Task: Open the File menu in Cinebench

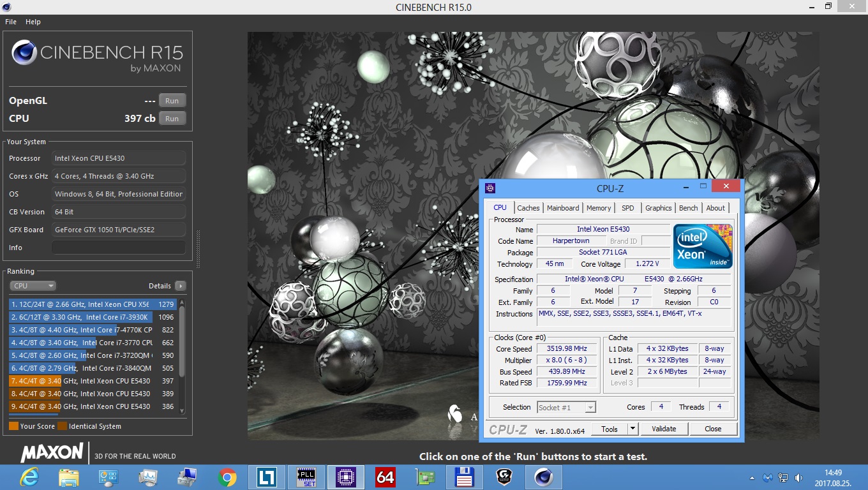Action: (11, 22)
